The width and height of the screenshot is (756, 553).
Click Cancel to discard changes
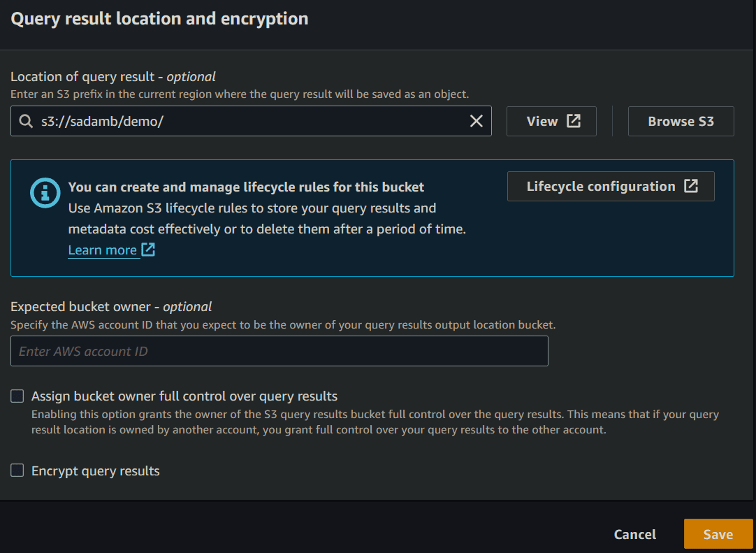[634, 534]
